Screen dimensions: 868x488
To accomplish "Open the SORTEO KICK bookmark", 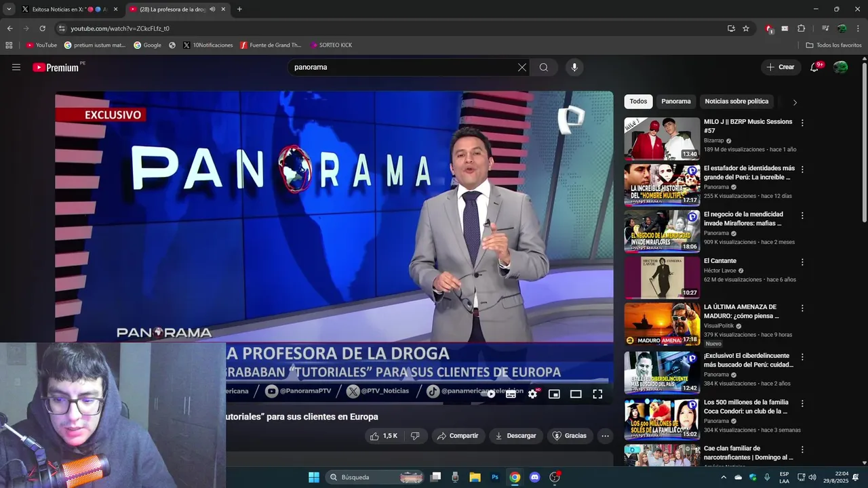I will point(331,45).
